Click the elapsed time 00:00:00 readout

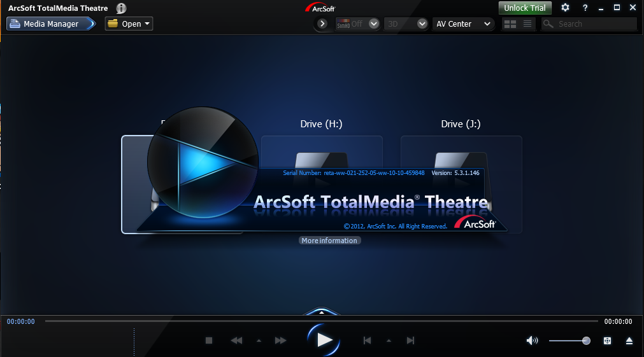click(x=20, y=321)
